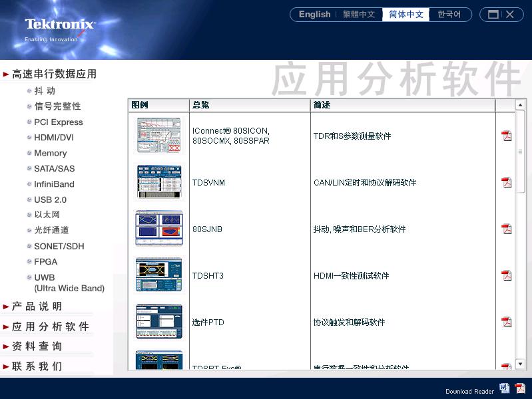Open InfiniBand section
This screenshot has width=532, height=399.
[54, 184]
